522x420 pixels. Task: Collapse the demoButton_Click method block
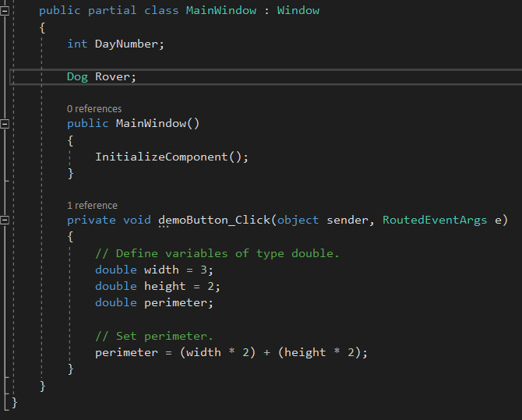point(5,221)
